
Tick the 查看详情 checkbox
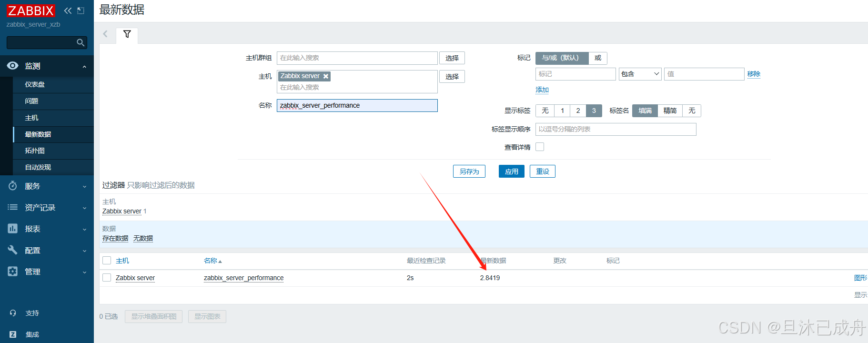click(540, 147)
